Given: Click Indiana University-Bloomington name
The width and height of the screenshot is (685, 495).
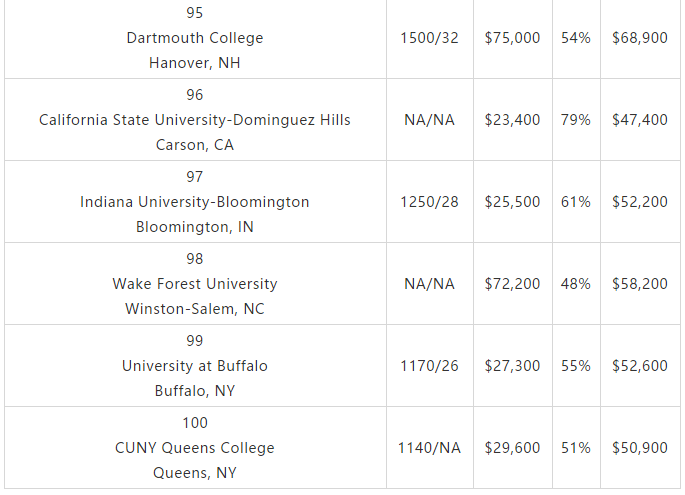Looking at the screenshot, I should (195, 202).
